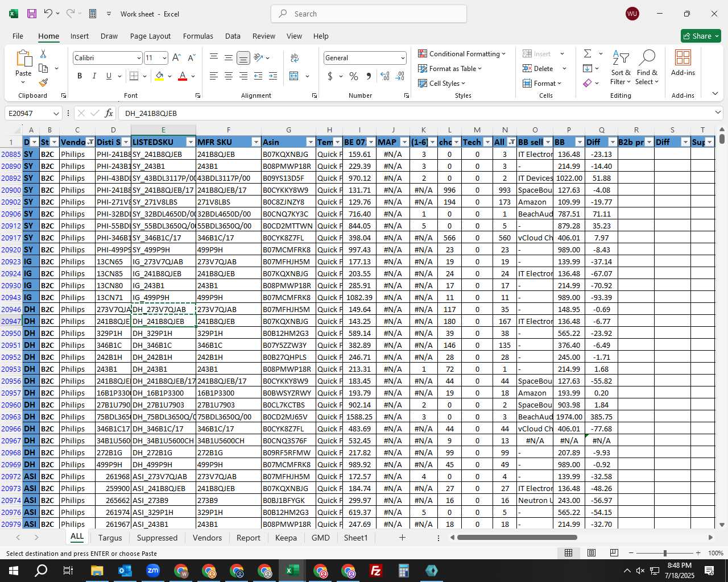The height and width of the screenshot is (582, 728).
Task: Open the font name Calibri dropdown
Action: 138,58
